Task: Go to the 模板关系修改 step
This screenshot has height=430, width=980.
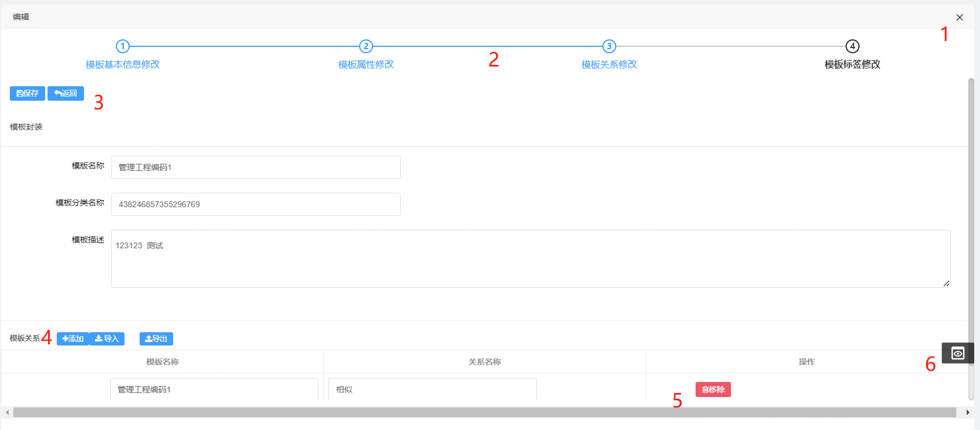Action: 609,64
